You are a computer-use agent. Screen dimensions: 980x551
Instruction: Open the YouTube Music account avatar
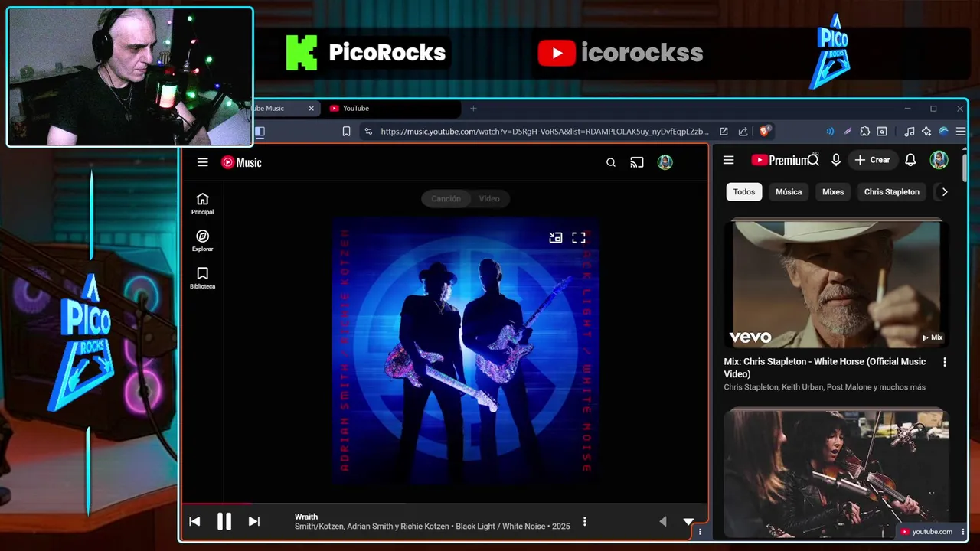click(665, 162)
